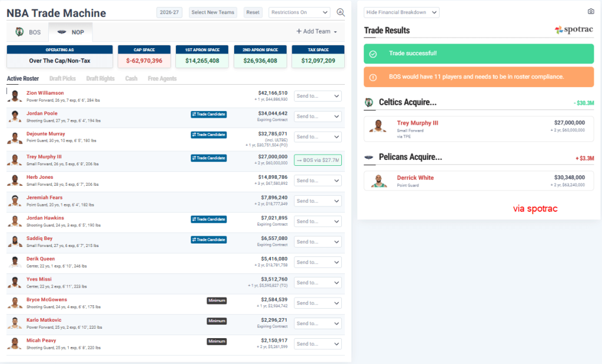
Task: Open Send to dropdown for Zion Williamson
Action: point(318,96)
